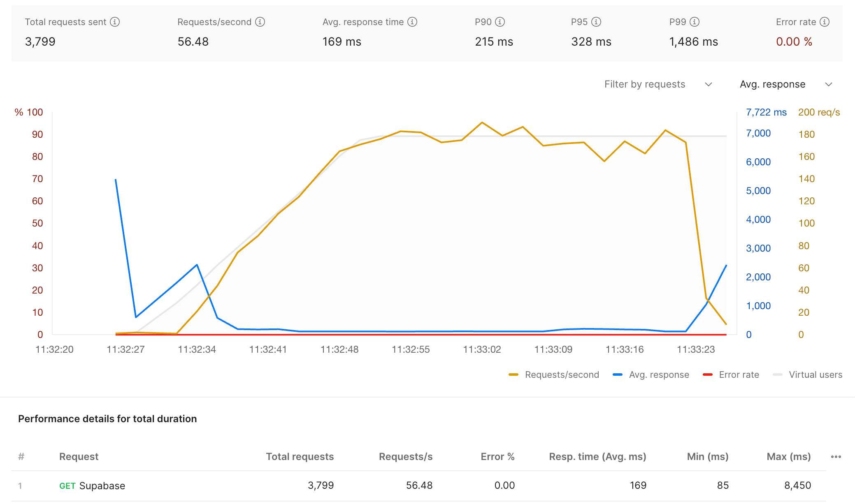This screenshot has height=504, width=855.
Task: Click the P90 info icon
Action: coord(500,22)
